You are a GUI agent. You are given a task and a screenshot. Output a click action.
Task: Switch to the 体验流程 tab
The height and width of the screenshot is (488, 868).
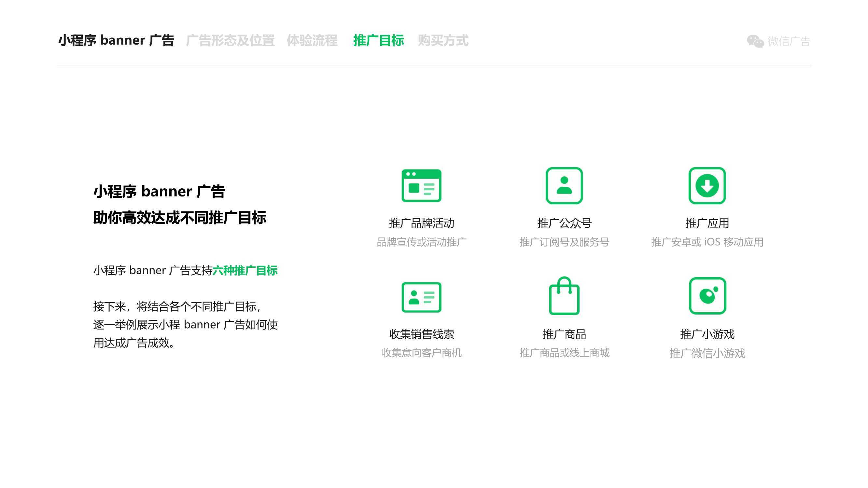click(312, 40)
